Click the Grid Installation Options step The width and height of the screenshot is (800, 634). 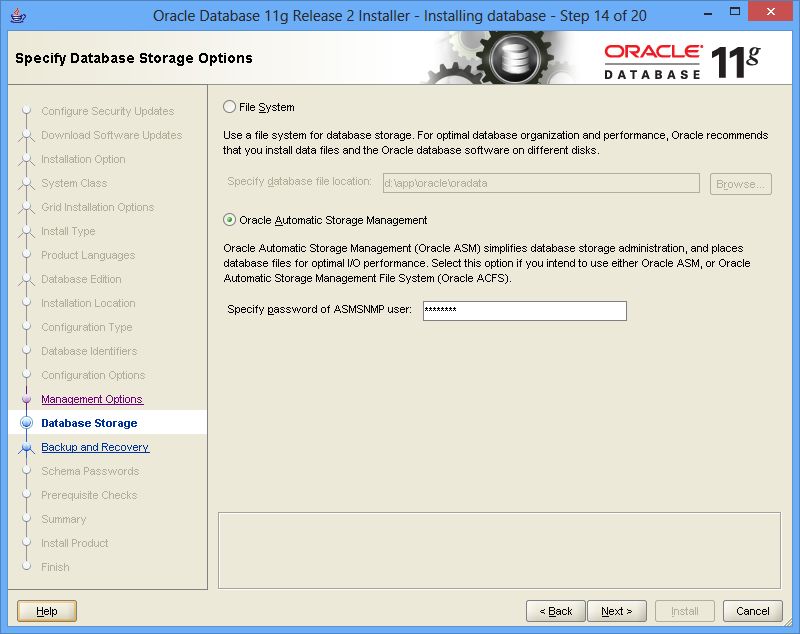click(97, 207)
